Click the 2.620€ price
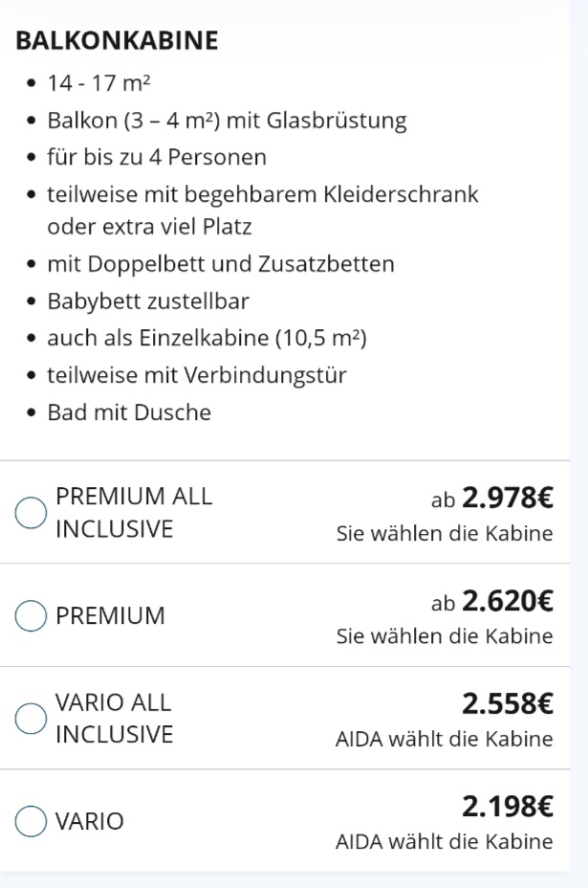 point(507,601)
